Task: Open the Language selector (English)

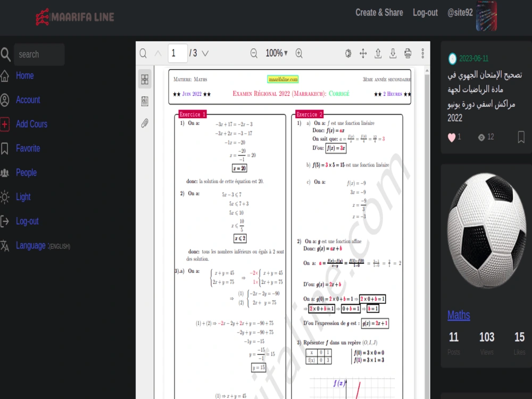Action: click(43, 246)
